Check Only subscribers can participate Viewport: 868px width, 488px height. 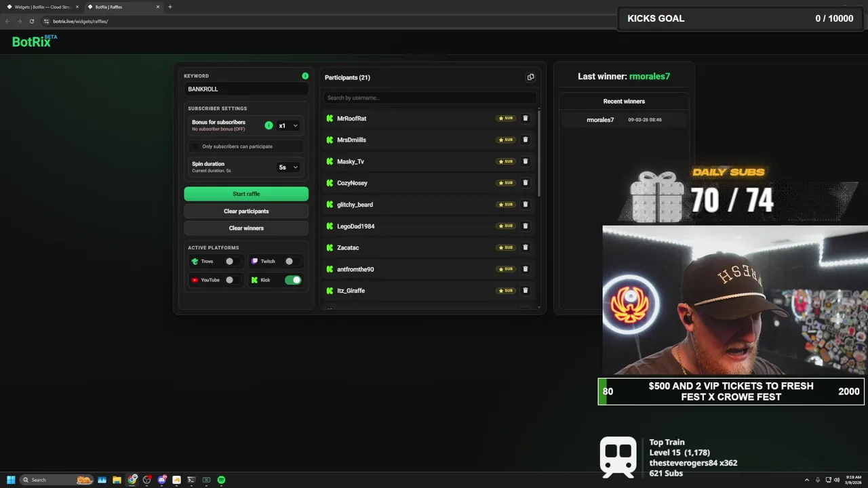coord(196,146)
